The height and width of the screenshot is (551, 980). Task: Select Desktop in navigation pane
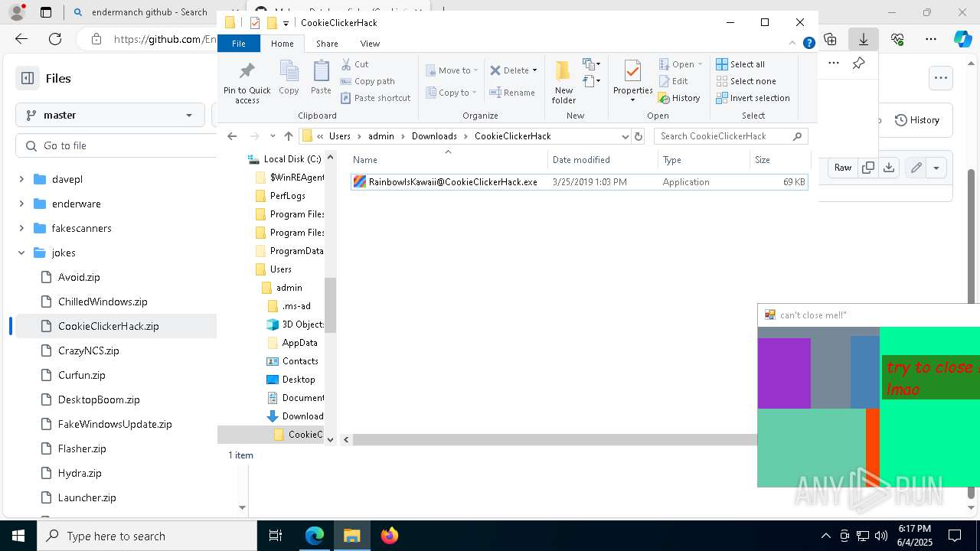[298, 380]
